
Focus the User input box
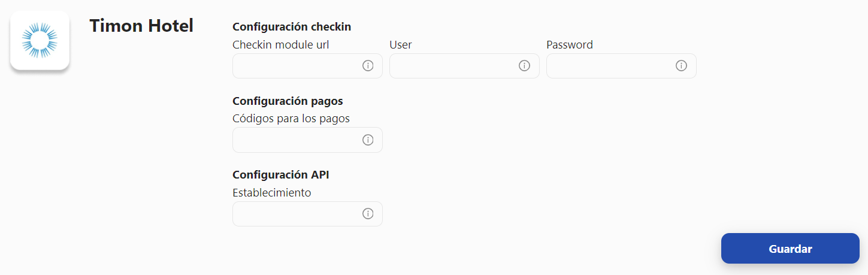click(464, 66)
